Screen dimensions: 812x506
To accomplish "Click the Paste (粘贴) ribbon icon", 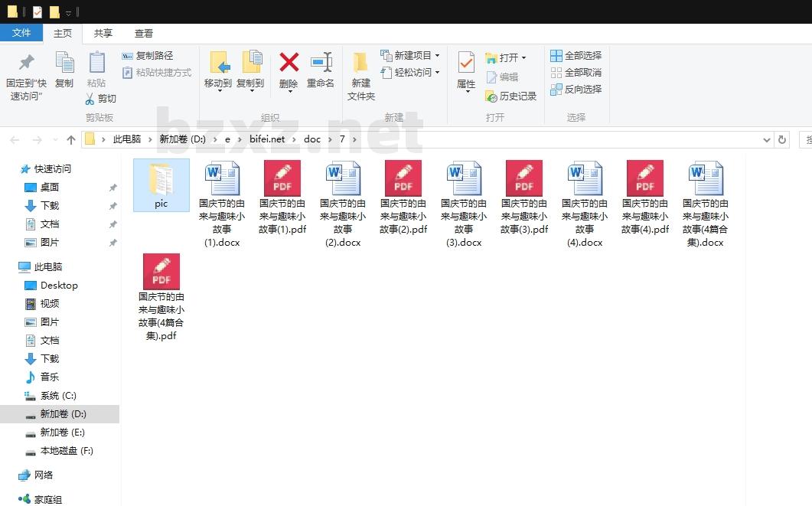I will 96,63.
